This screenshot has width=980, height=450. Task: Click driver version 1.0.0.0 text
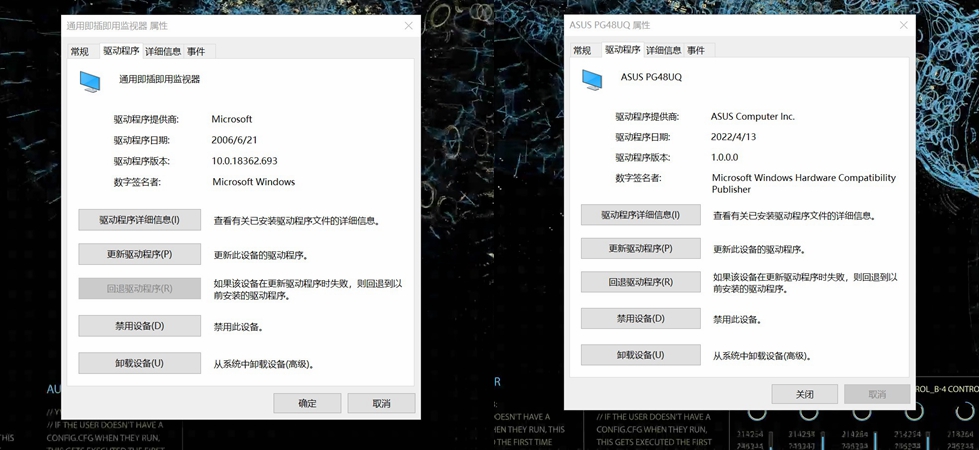pyautogui.click(x=724, y=158)
